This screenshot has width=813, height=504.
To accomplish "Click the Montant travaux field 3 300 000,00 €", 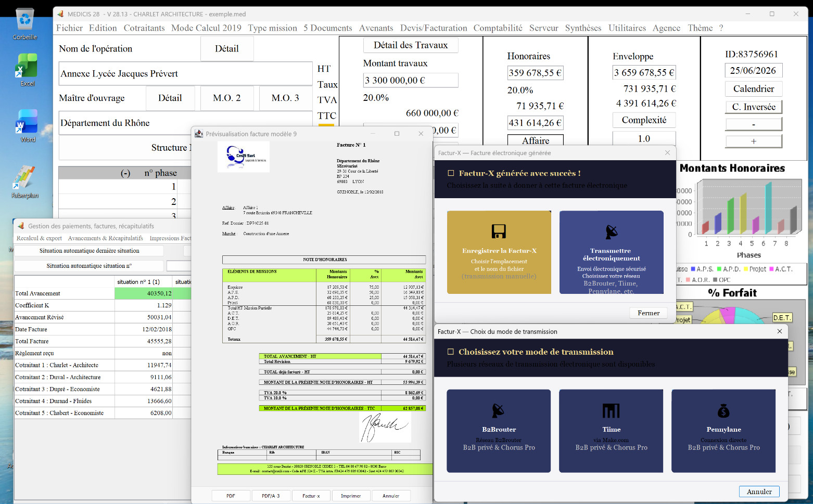I will click(411, 80).
